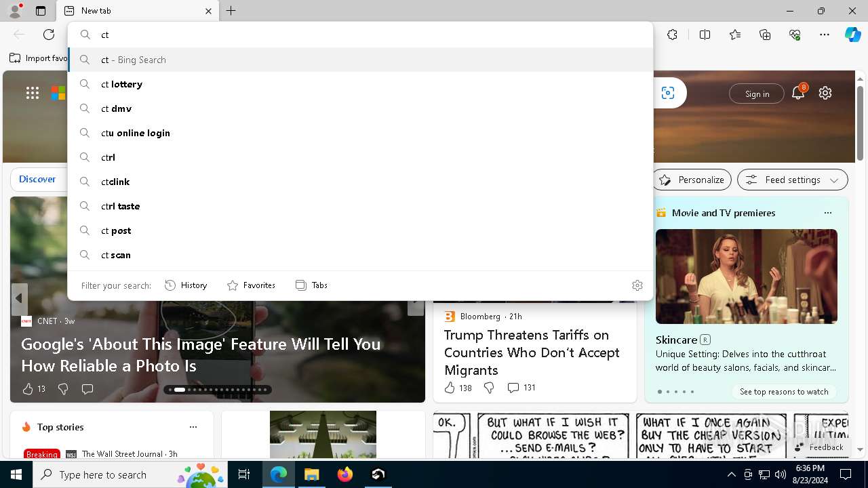
Task: Choose the ct lottery suggestion
Action: pos(361,84)
